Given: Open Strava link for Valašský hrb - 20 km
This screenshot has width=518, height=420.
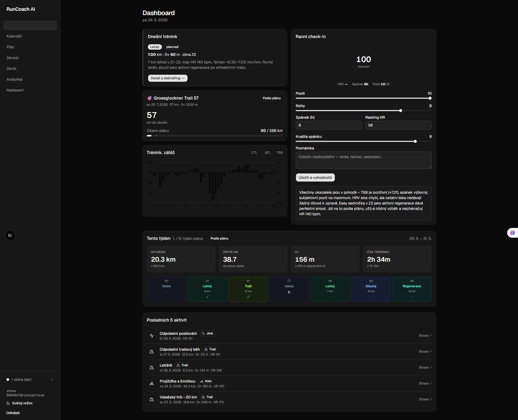Looking at the screenshot, I should click(x=425, y=399).
